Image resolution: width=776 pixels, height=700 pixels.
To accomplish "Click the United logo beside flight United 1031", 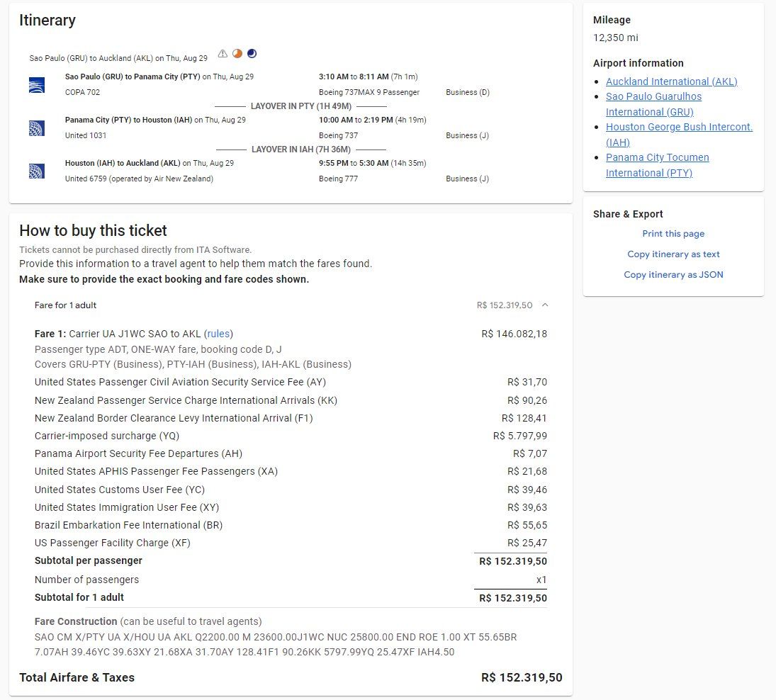I will (x=37, y=128).
